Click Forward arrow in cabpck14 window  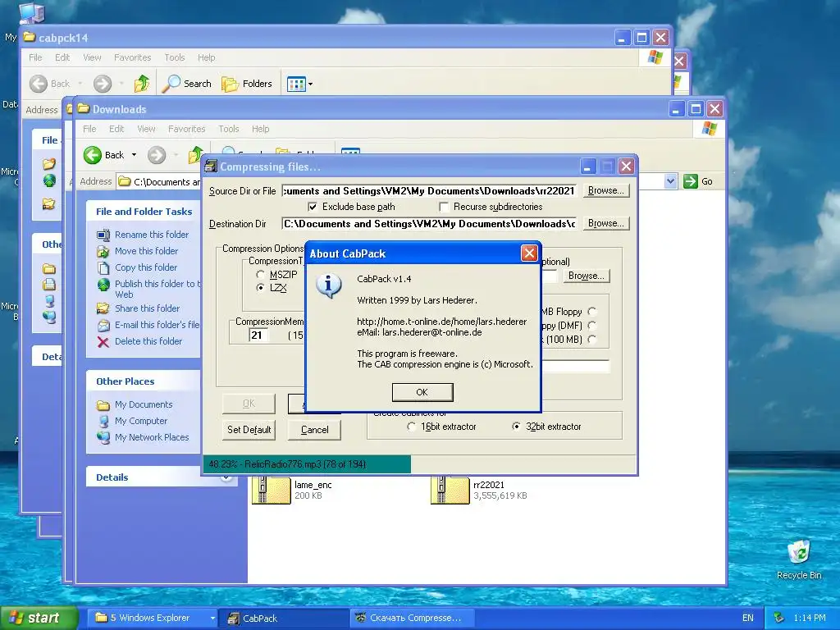103,84
